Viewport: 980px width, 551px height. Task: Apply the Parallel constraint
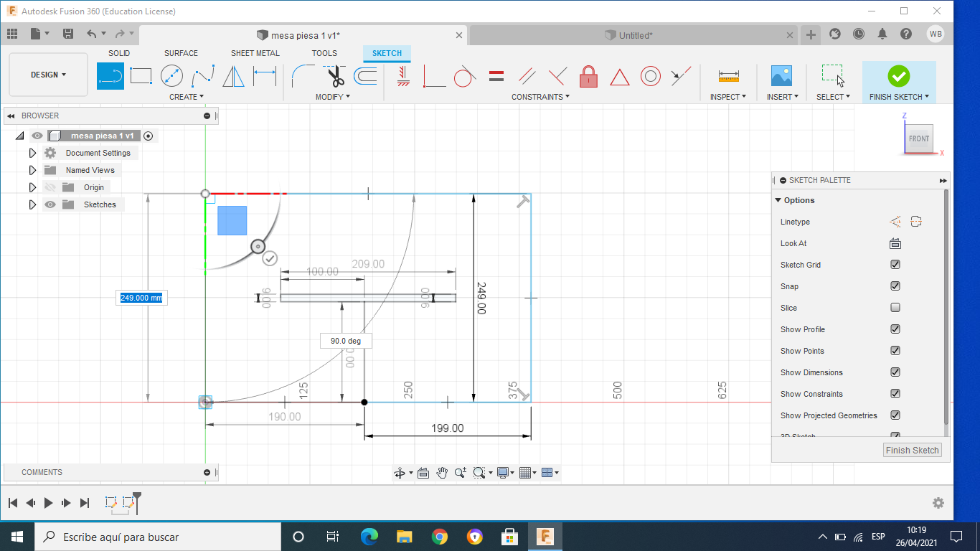527,75
